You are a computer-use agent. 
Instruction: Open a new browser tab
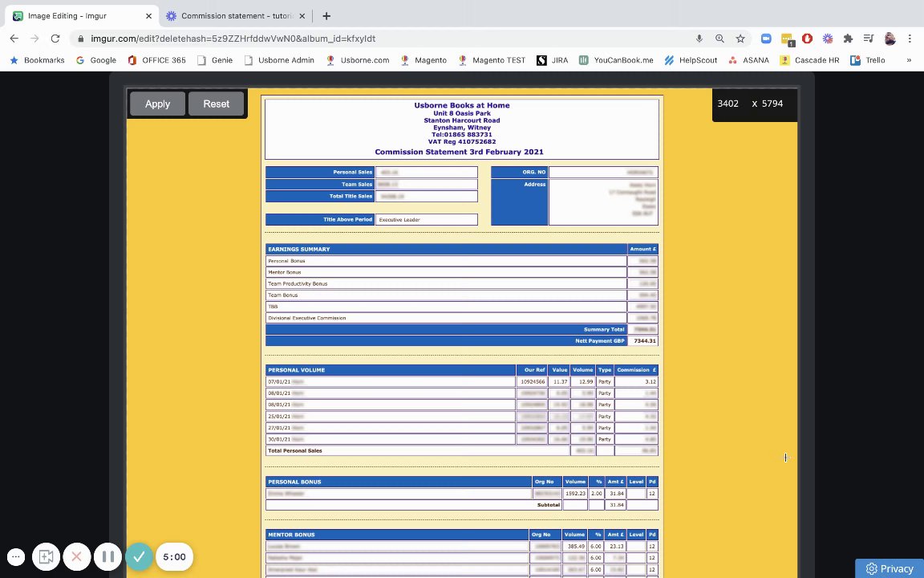pyautogui.click(x=326, y=16)
